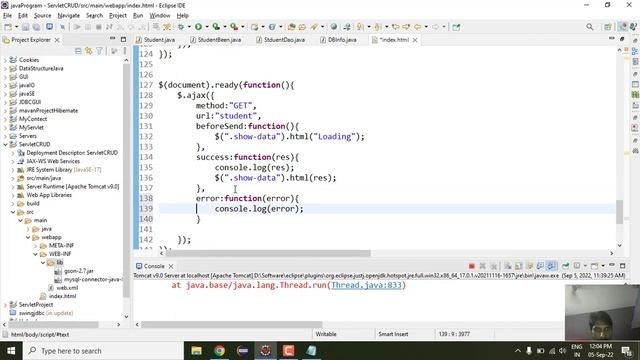This screenshot has height=360, width=640.
Task: Click the Open Perspective icon
Action: click(x=607, y=27)
